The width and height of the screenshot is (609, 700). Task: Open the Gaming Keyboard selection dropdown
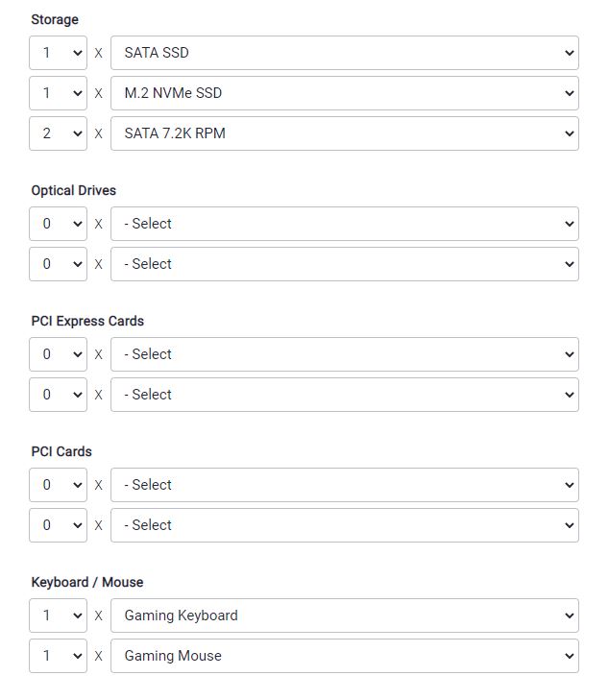tap(344, 616)
